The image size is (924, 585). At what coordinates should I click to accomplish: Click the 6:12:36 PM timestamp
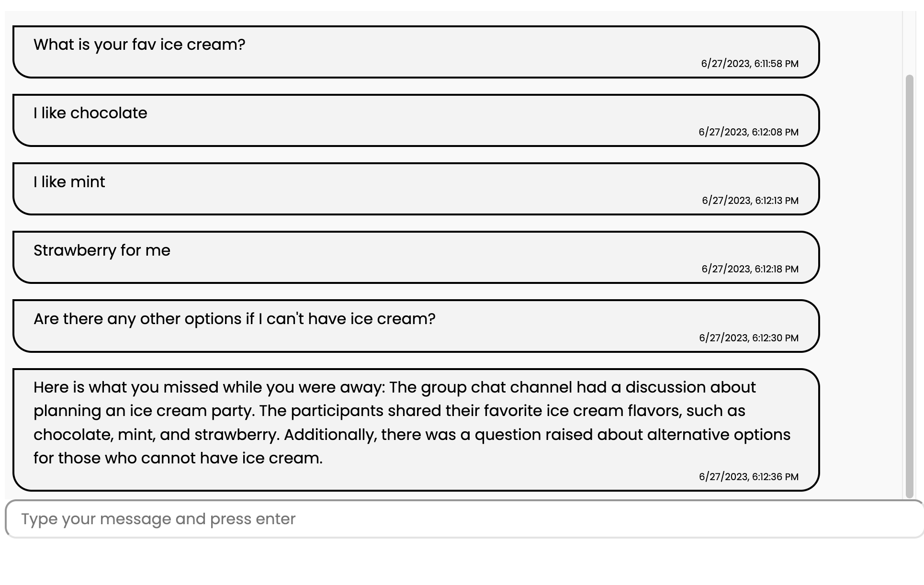tap(749, 477)
